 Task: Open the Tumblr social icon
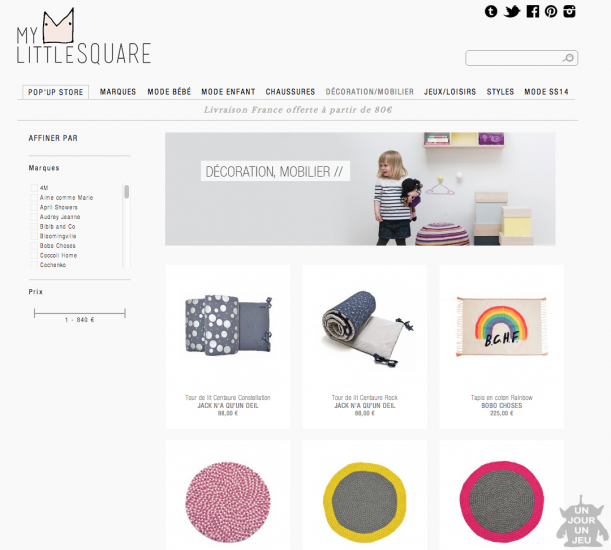point(491,11)
